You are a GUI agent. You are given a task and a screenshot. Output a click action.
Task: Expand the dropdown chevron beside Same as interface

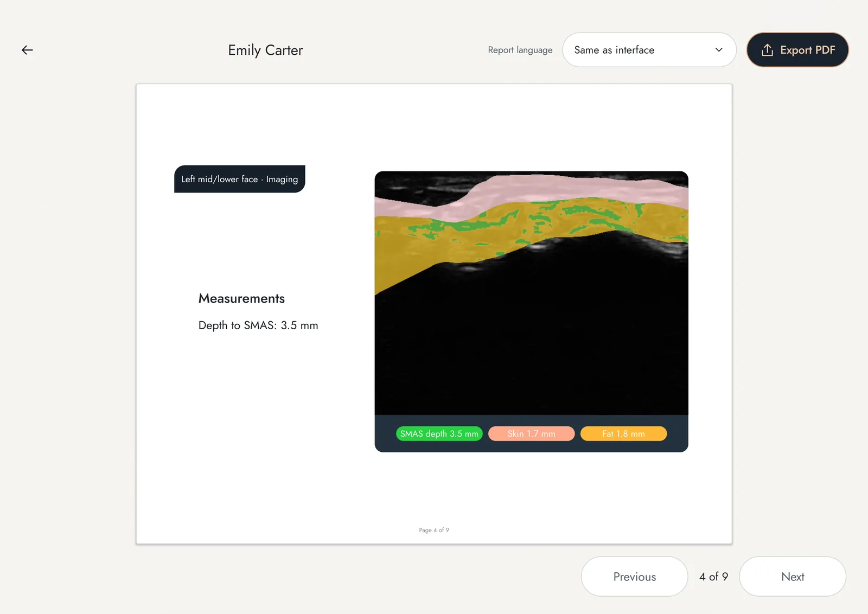(719, 50)
